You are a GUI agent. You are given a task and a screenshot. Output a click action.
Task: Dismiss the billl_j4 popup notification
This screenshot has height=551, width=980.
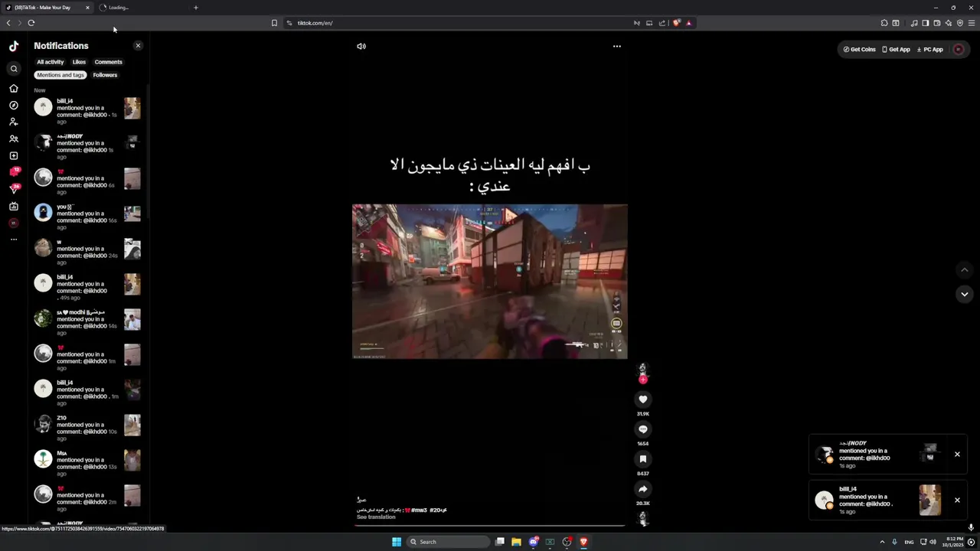(x=957, y=500)
